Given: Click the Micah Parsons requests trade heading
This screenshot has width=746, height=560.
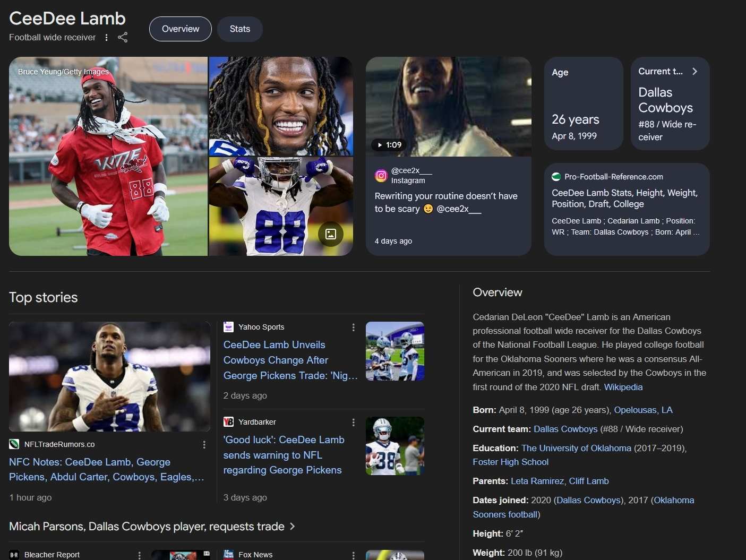Looking at the screenshot, I should 147,527.
